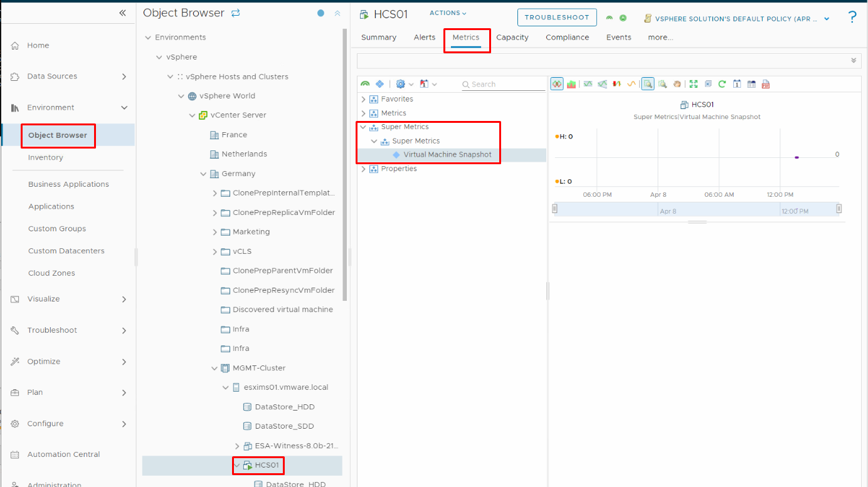Switch to the Summary tab
Image resolution: width=868 pixels, height=487 pixels.
(379, 38)
